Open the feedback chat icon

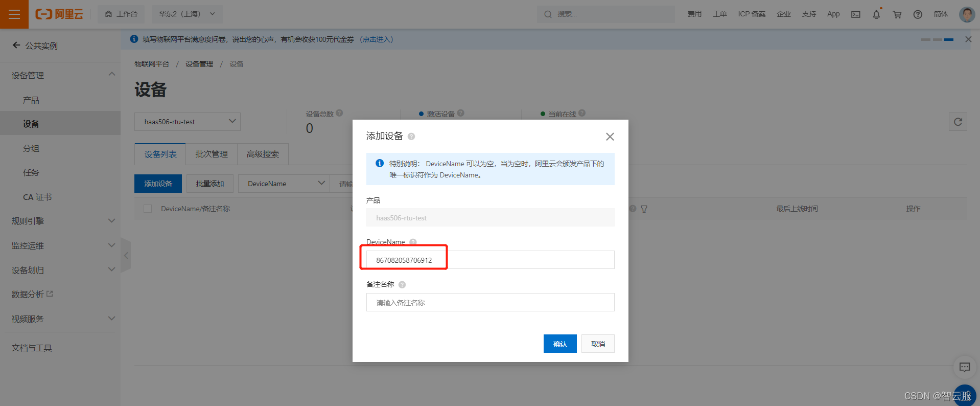click(965, 367)
